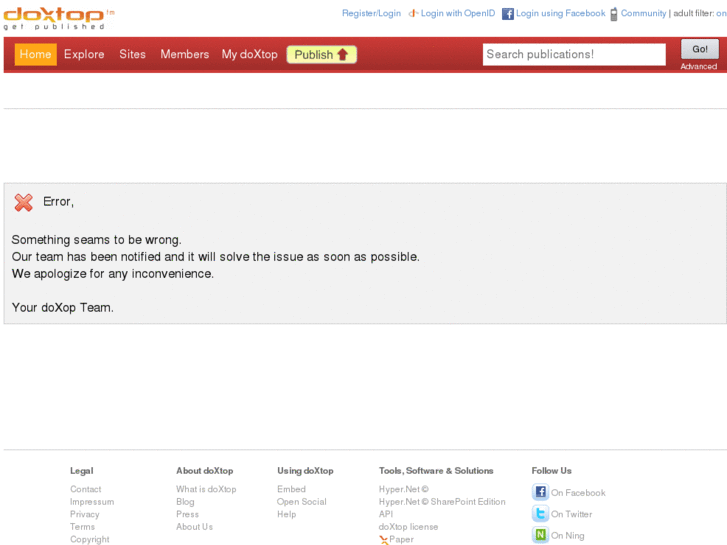This screenshot has width=727, height=545.
Task: Click Login using Facebook text link
Action: coord(561,13)
